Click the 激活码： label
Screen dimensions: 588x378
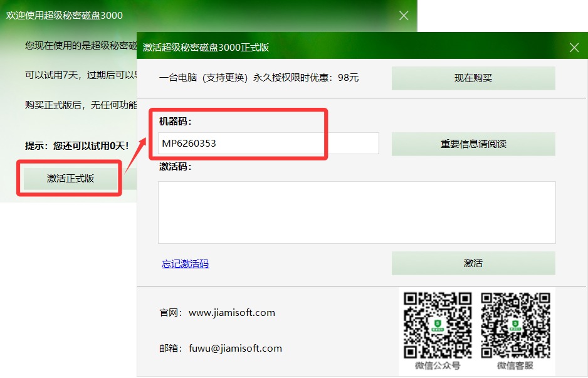(175, 167)
